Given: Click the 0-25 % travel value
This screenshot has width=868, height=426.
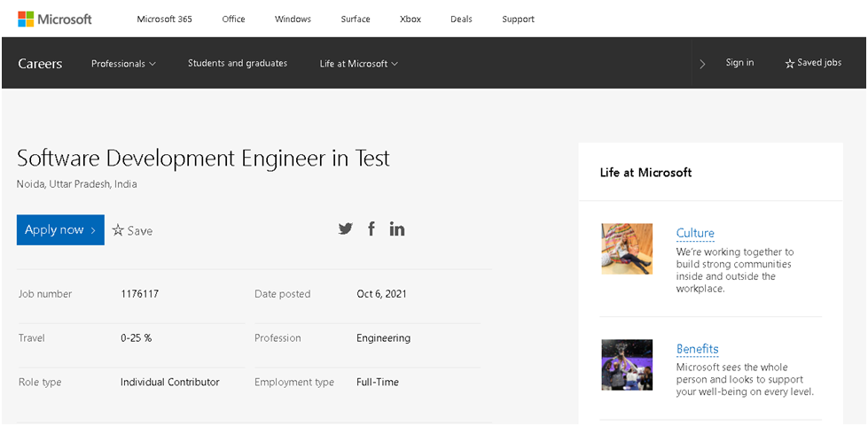Looking at the screenshot, I should pos(137,338).
